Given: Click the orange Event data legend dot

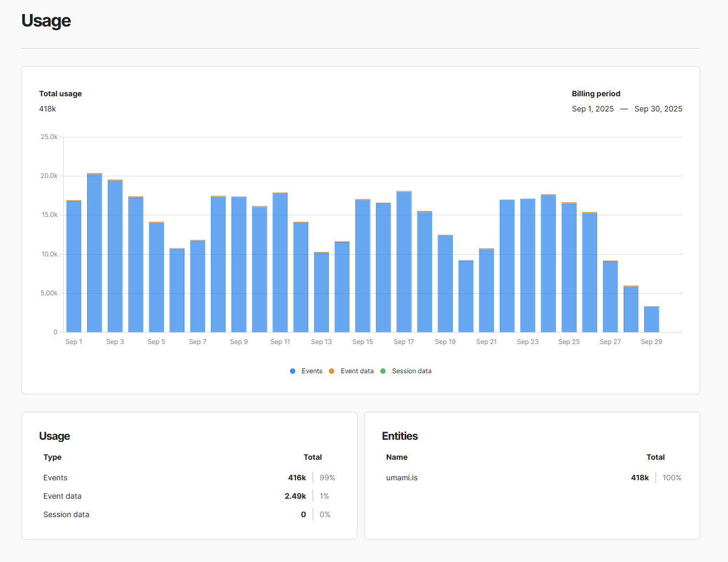Looking at the screenshot, I should (x=332, y=371).
